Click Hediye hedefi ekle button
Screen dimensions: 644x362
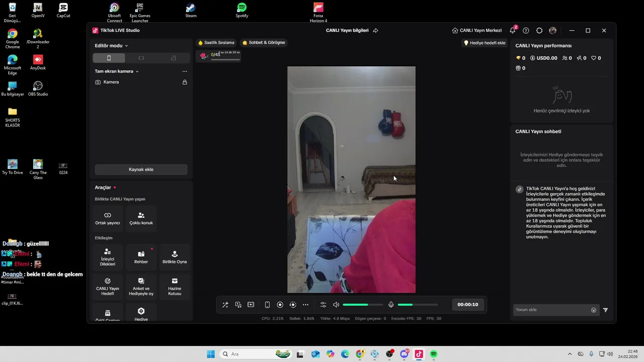(485, 43)
